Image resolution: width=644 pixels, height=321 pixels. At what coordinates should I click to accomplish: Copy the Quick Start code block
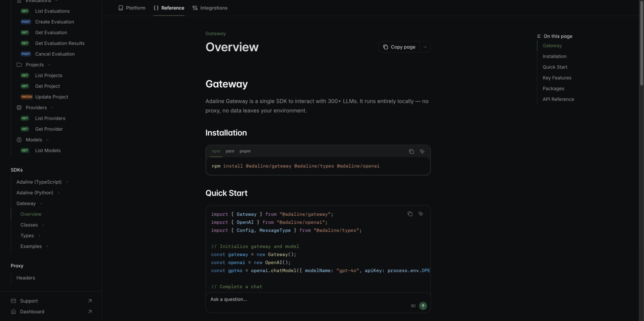(x=410, y=214)
